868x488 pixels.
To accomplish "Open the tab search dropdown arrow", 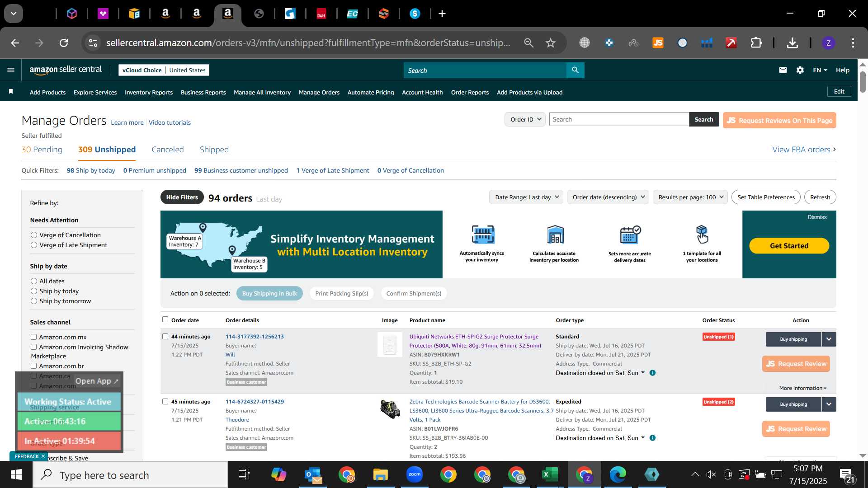I will click(x=14, y=14).
